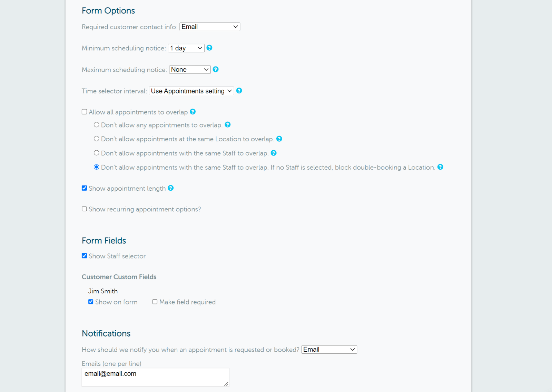Click help icon for same Location overlap option
This screenshot has width=552, height=392.
click(x=279, y=139)
